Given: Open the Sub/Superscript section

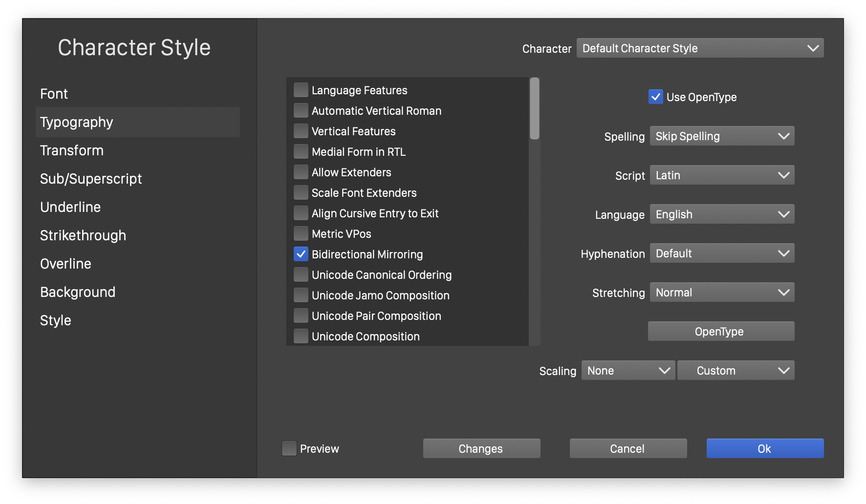Looking at the screenshot, I should (x=91, y=179).
